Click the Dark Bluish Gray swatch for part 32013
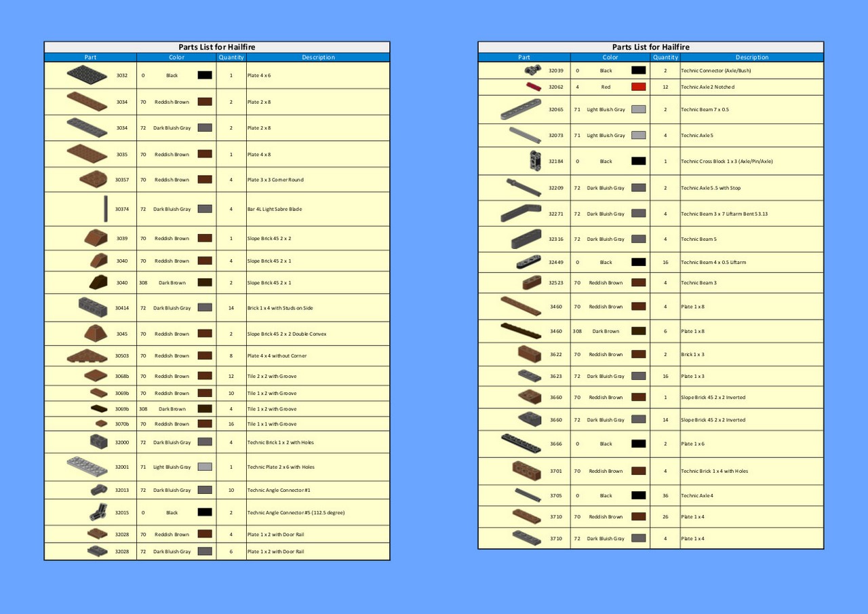The height and width of the screenshot is (614, 868). (205, 490)
